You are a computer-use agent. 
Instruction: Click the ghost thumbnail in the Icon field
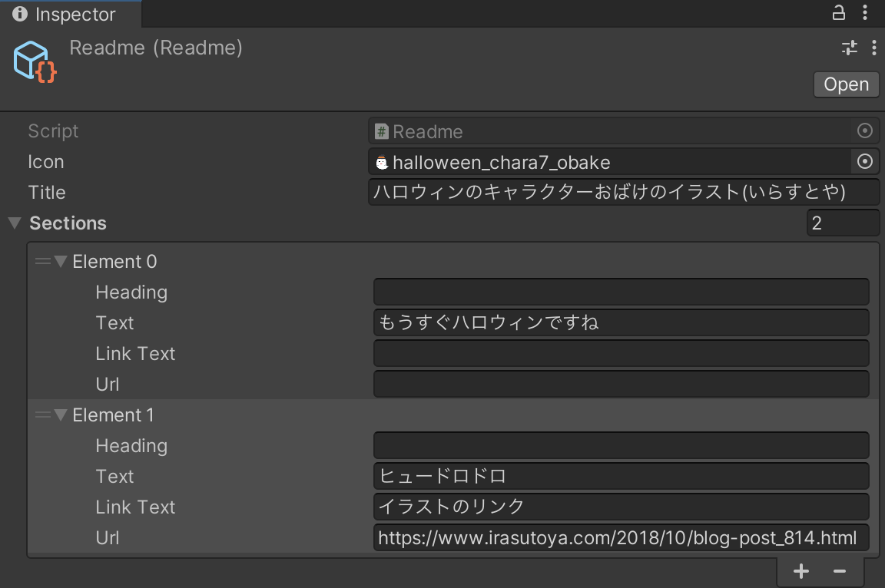[383, 162]
